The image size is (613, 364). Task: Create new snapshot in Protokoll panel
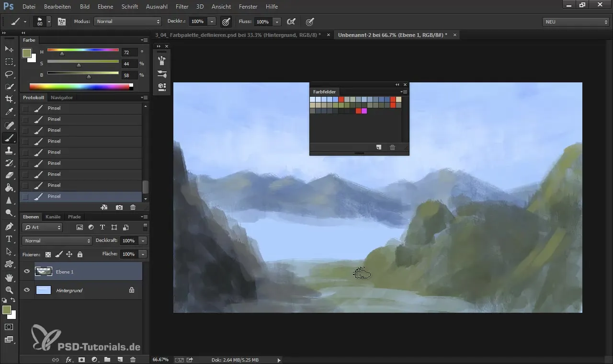coord(119,207)
